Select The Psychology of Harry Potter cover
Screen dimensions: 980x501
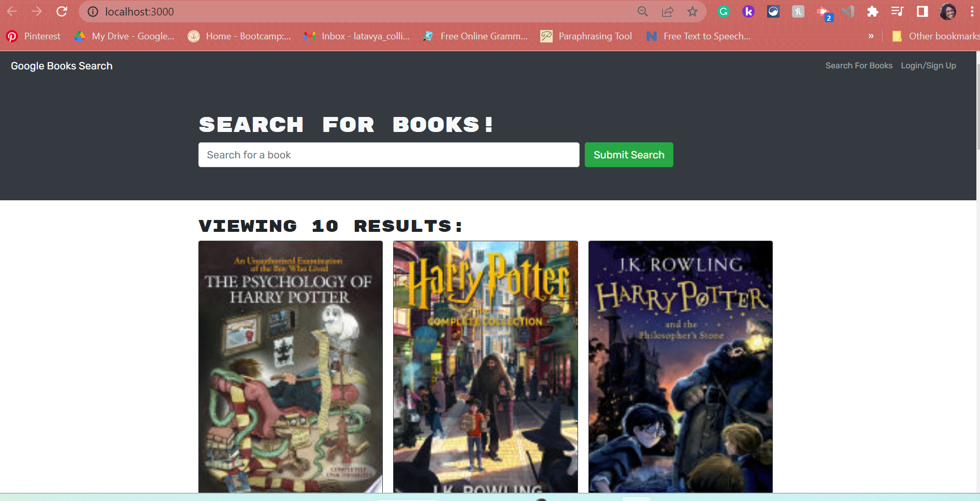291,366
